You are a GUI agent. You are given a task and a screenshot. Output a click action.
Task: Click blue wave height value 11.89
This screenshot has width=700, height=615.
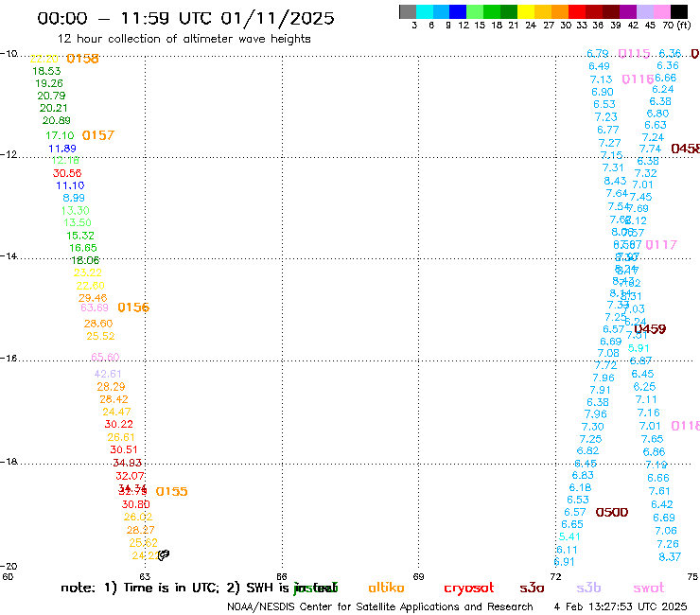62,149
